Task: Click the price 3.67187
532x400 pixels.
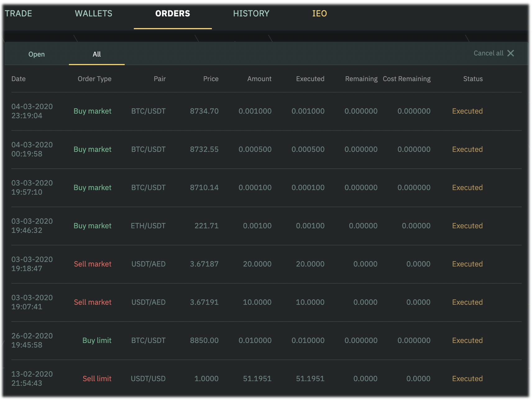Action: pos(204,264)
